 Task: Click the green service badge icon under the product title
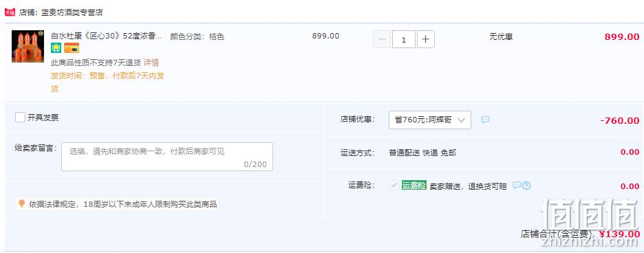(56, 48)
